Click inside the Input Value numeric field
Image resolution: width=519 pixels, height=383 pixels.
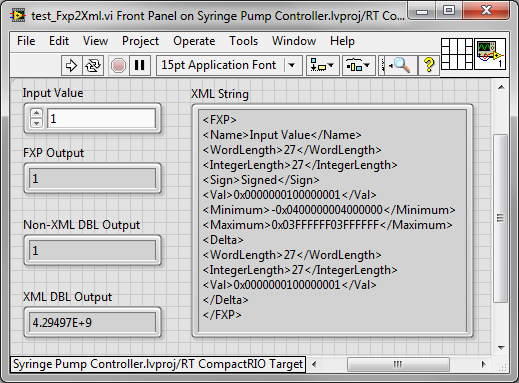pos(101,119)
